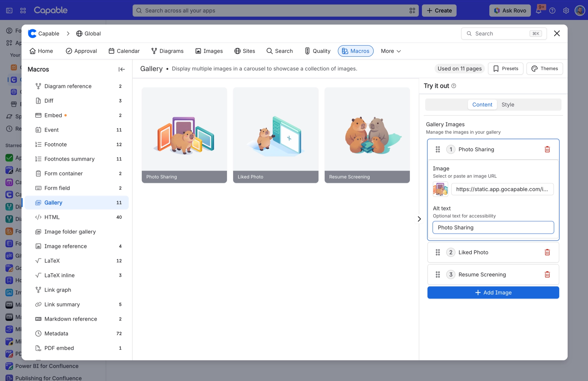
Task: Expand the Liked Photo image item
Action: [x=493, y=252]
